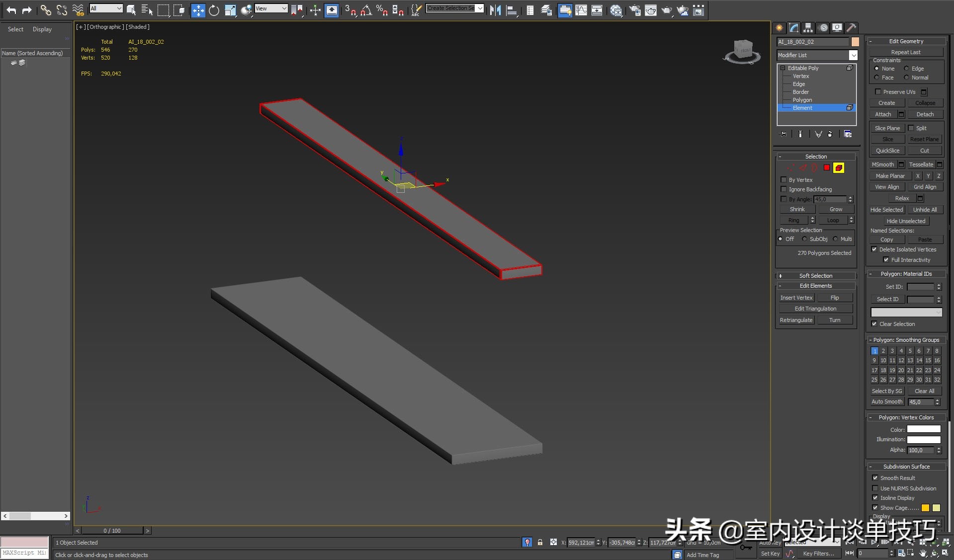
Task: Open the Display menu in scene explorer
Action: point(42,29)
